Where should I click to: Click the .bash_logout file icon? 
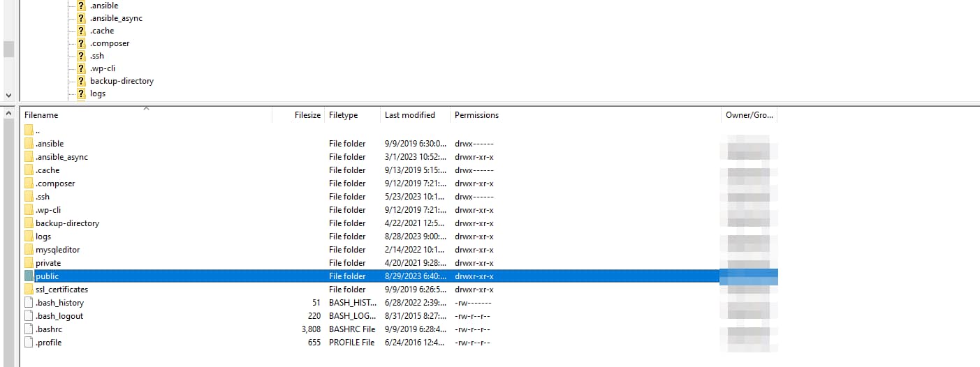click(29, 316)
